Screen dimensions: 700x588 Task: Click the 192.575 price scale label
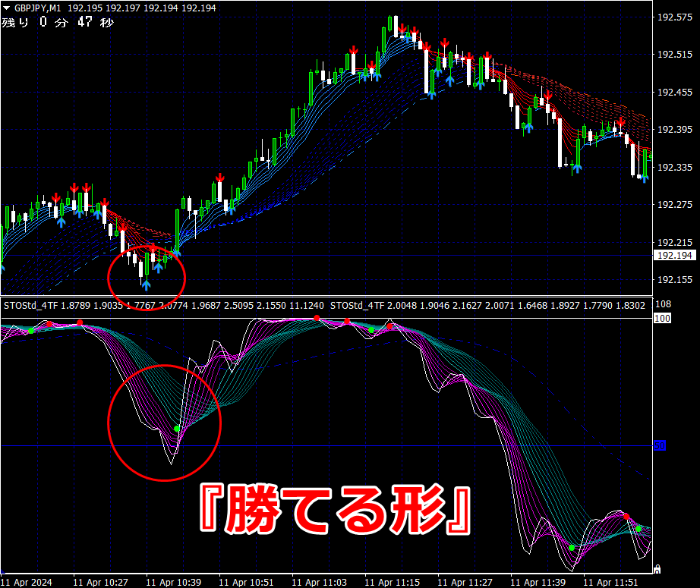point(674,17)
